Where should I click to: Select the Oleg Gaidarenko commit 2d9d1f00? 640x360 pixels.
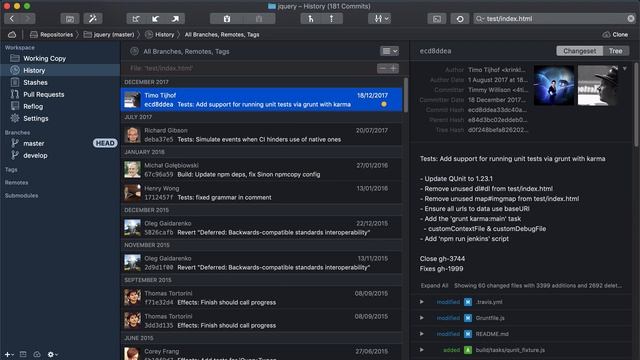pos(262,263)
